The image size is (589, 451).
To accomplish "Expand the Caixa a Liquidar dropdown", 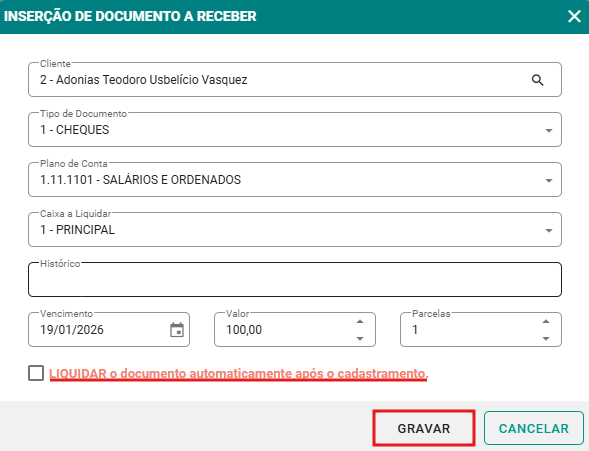I will pos(549,230).
